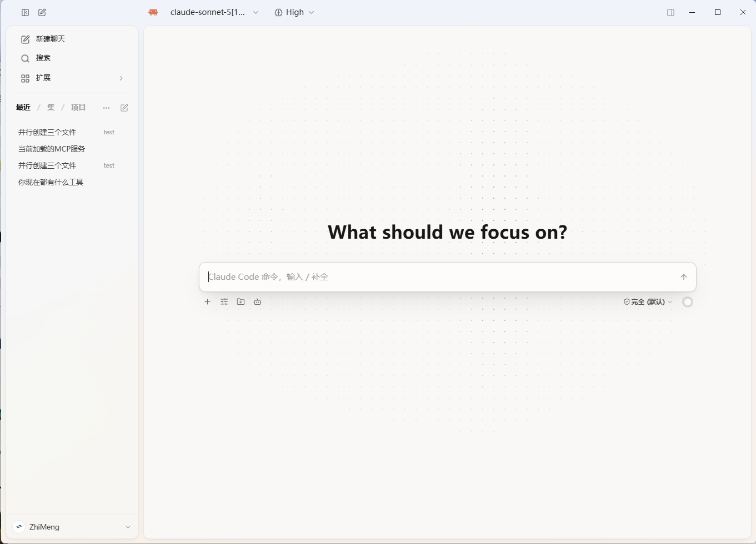Click the send arrow in the input box
The width and height of the screenshot is (756, 544).
[684, 277]
